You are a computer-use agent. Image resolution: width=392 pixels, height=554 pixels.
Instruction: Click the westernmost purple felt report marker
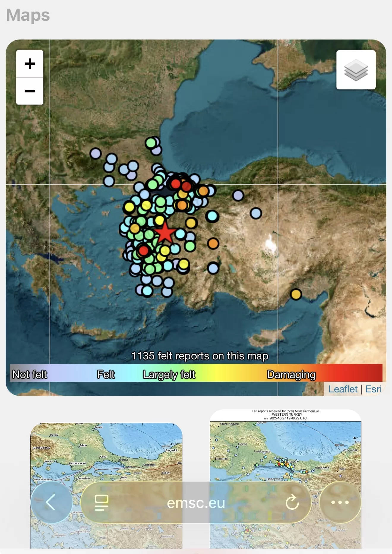(x=96, y=154)
